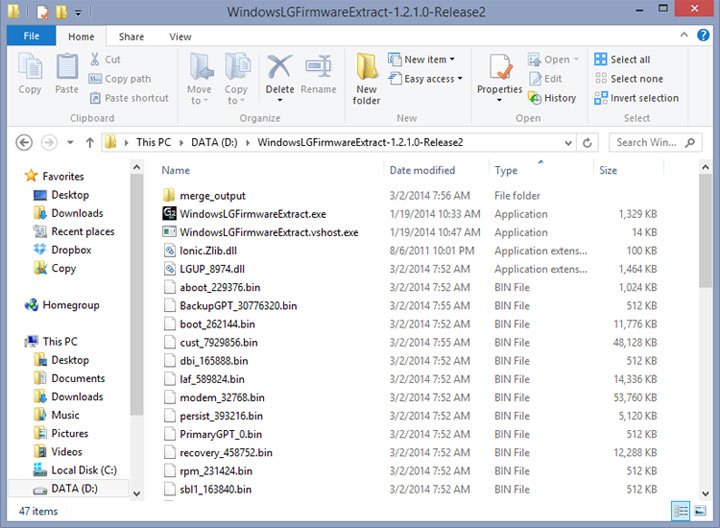Collapse the ribbon with the chevron
This screenshot has height=528, width=720.
click(684, 34)
